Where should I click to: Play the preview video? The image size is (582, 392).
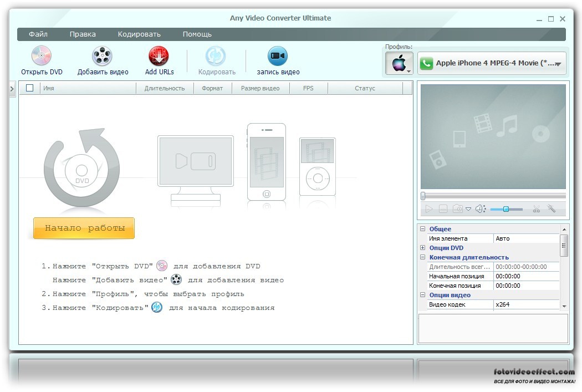tap(428, 209)
